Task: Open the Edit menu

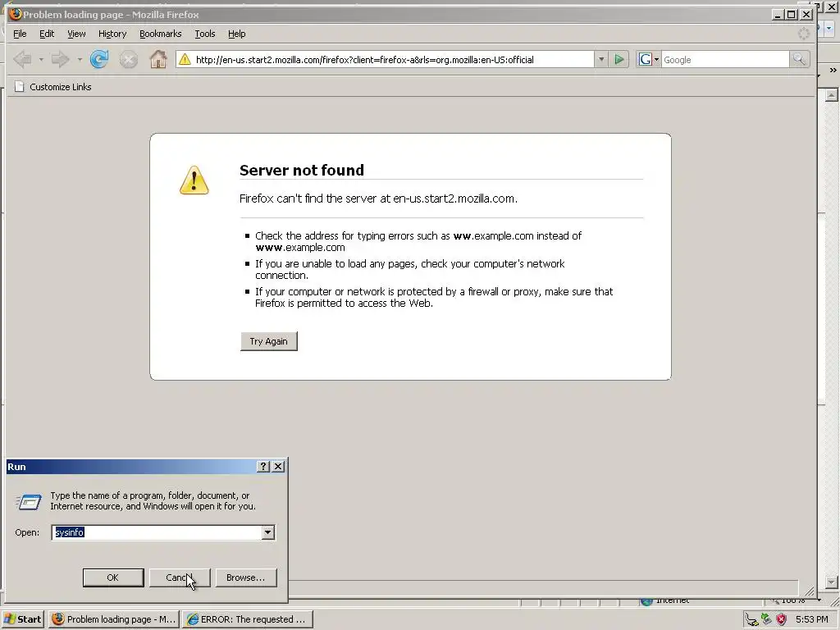Action: click(47, 34)
